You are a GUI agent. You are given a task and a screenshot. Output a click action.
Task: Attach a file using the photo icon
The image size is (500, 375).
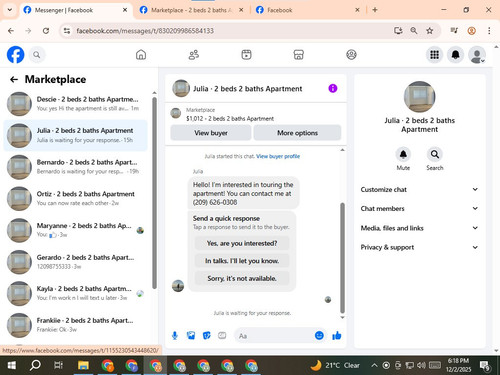pyautogui.click(x=191, y=336)
